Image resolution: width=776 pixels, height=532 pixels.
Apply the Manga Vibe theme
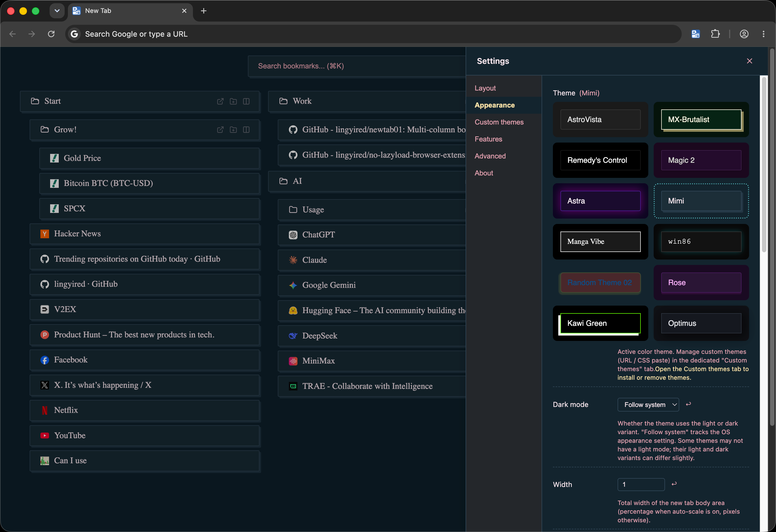click(x=600, y=242)
